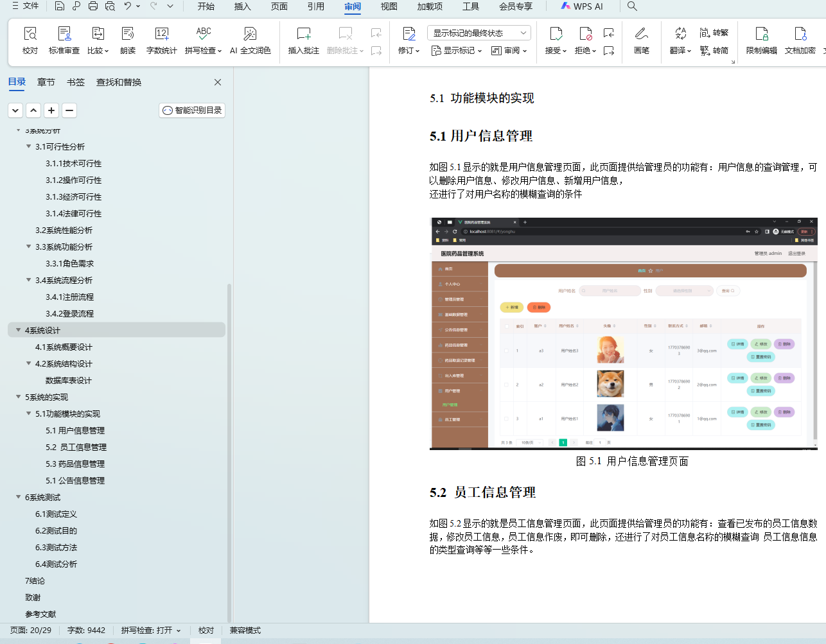
Task: Open the 视图 ribbon tab
Action: 389,6
